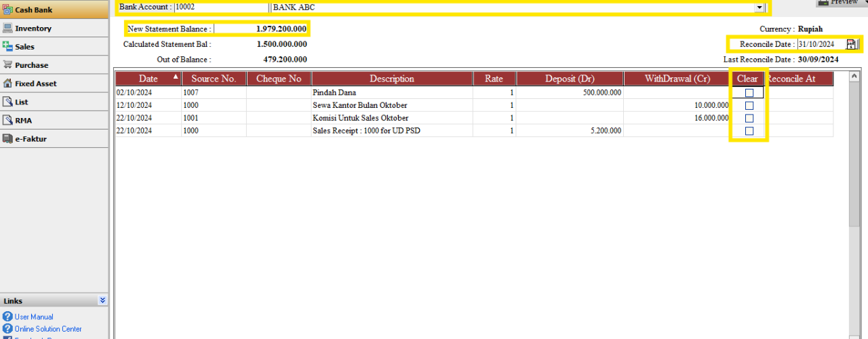Open the List menu item
The height and width of the screenshot is (339, 868).
[x=22, y=102]
